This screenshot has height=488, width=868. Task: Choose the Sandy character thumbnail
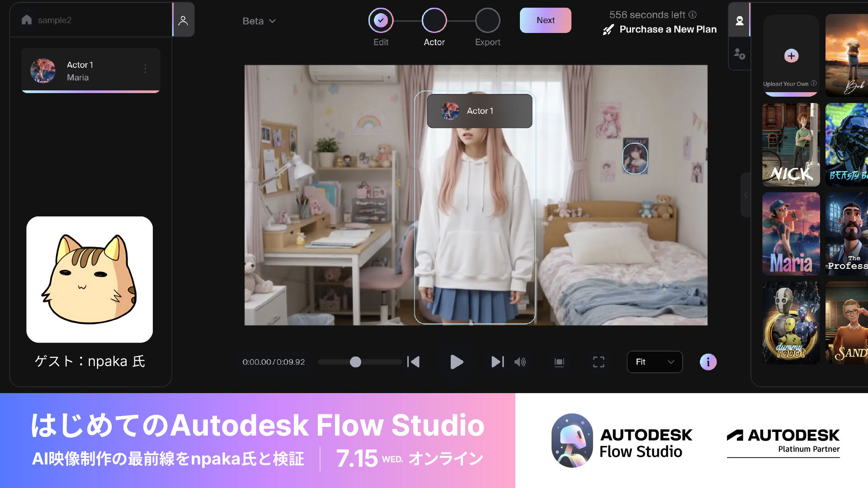point(847,323)
